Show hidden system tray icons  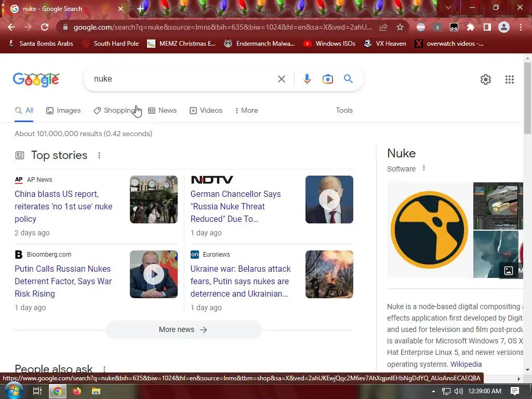pos(433,391)
